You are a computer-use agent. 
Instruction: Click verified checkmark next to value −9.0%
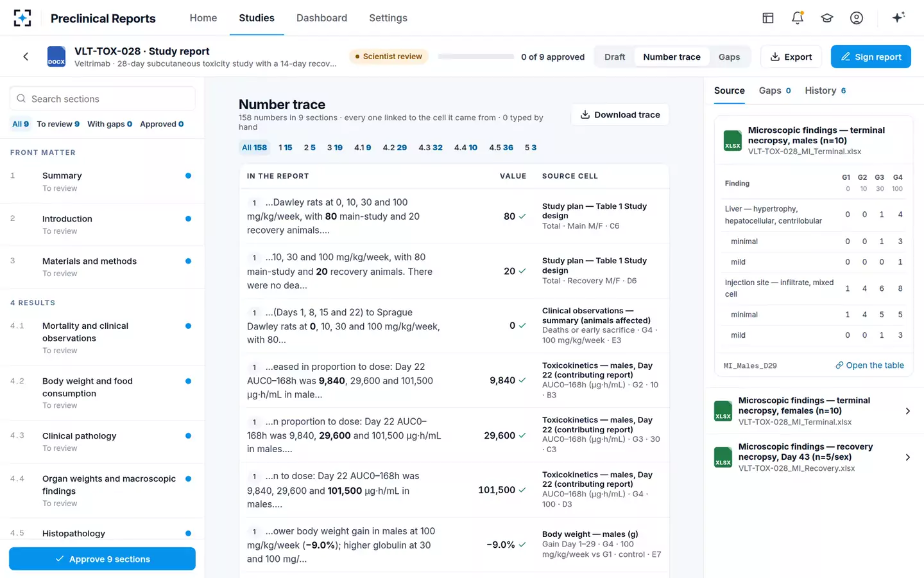tap(522, 545)
